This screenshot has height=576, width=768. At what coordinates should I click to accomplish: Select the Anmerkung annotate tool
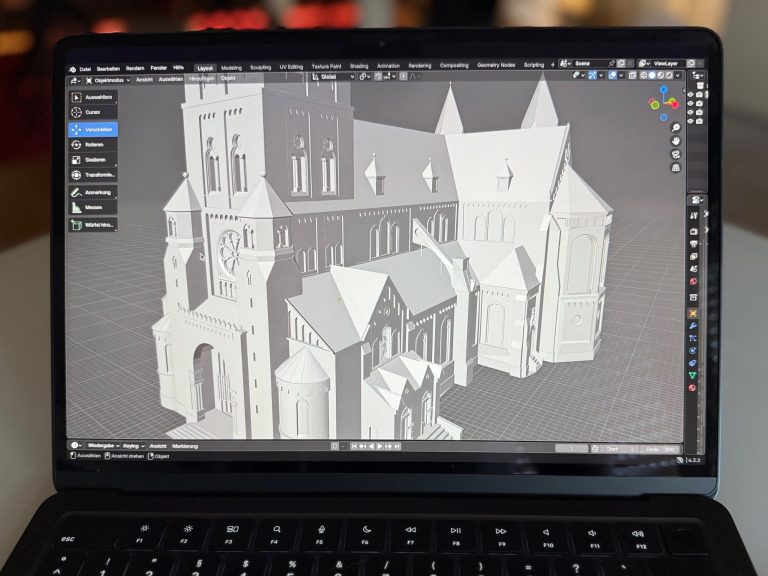pyautogui.click(x=93, y=192)
